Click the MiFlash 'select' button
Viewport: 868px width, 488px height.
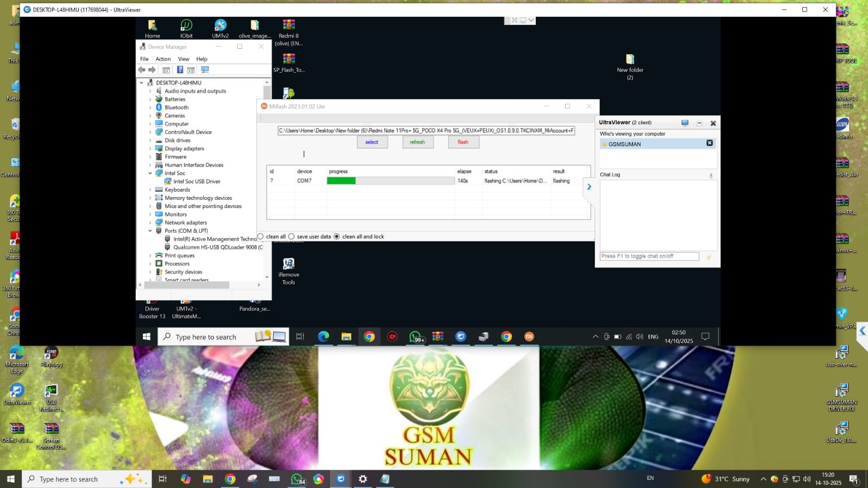372,142
